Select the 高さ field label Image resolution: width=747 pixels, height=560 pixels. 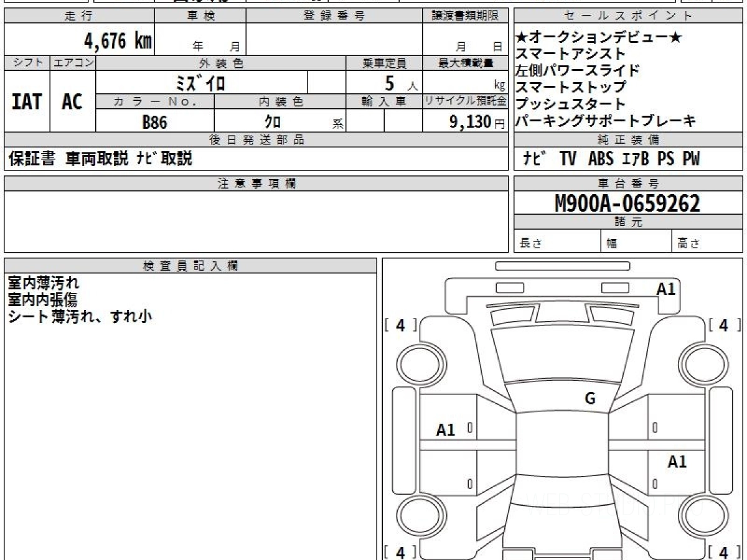click(x=688, y=244)
